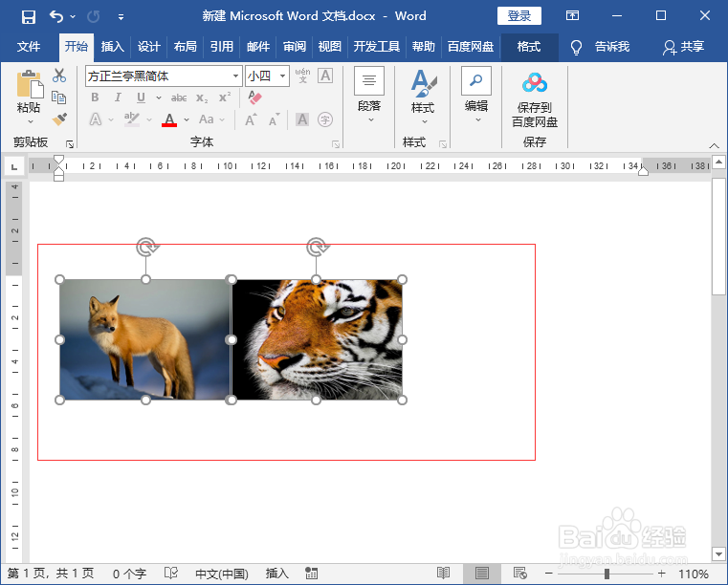Toggle Bold formatting
Image resolution: width=728 pixels, height=585 pixels.
pyautogui.click(x=95, y=97)
